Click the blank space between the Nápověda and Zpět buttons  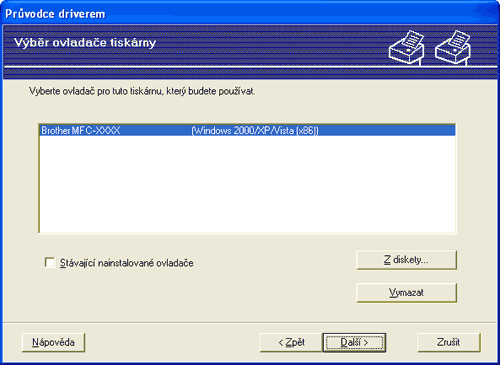pos(172,342)
